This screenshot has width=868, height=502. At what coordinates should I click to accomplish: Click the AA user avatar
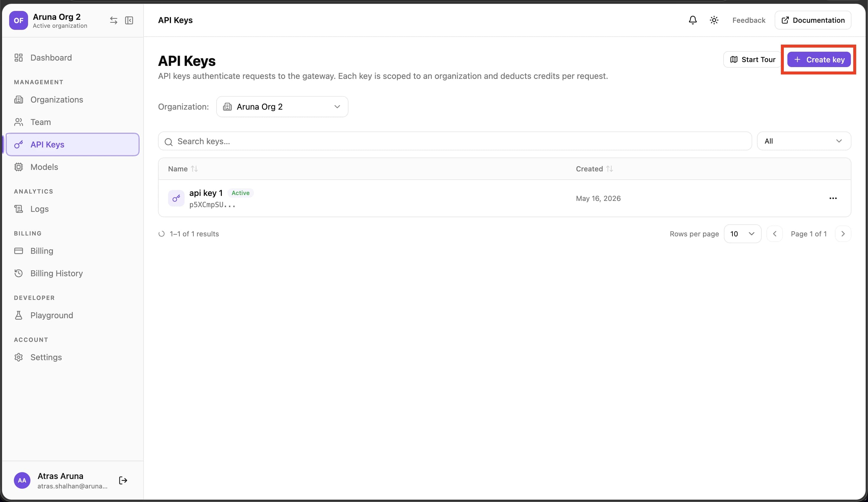[22, 480]
